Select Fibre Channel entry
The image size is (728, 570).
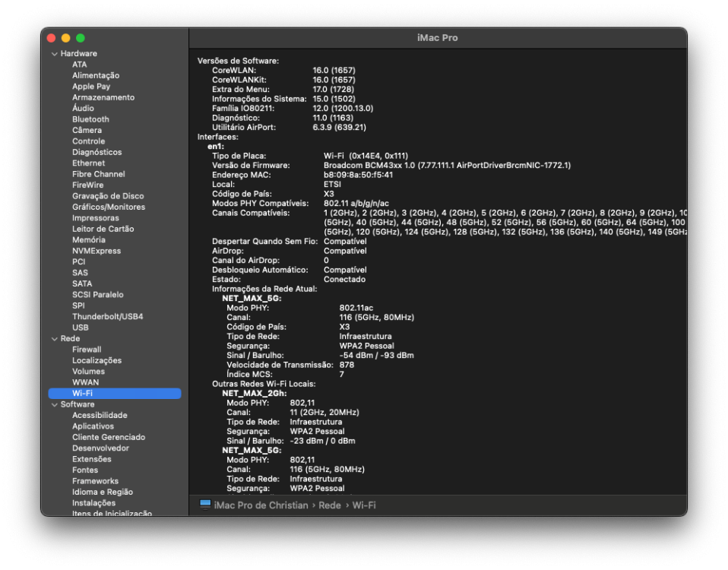click(99, 174)
